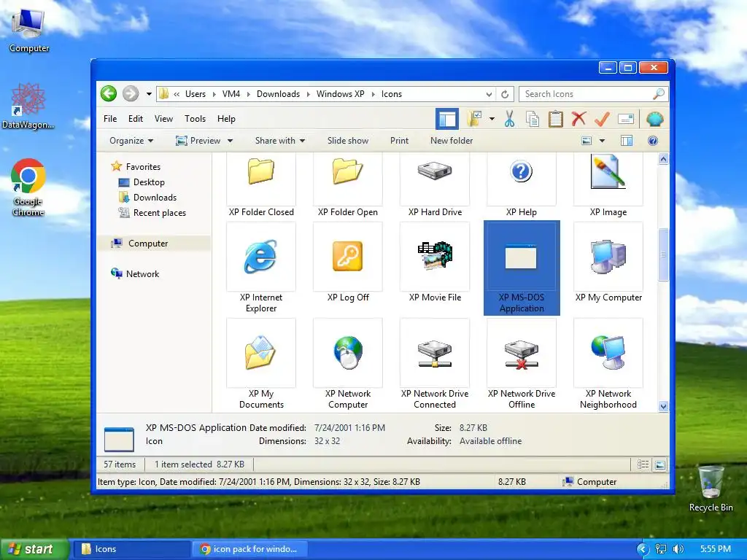Toggle the highlighted pane layout toolbar button
The width and height of the screenshot is (747, 560).
[x=447, y=119]
